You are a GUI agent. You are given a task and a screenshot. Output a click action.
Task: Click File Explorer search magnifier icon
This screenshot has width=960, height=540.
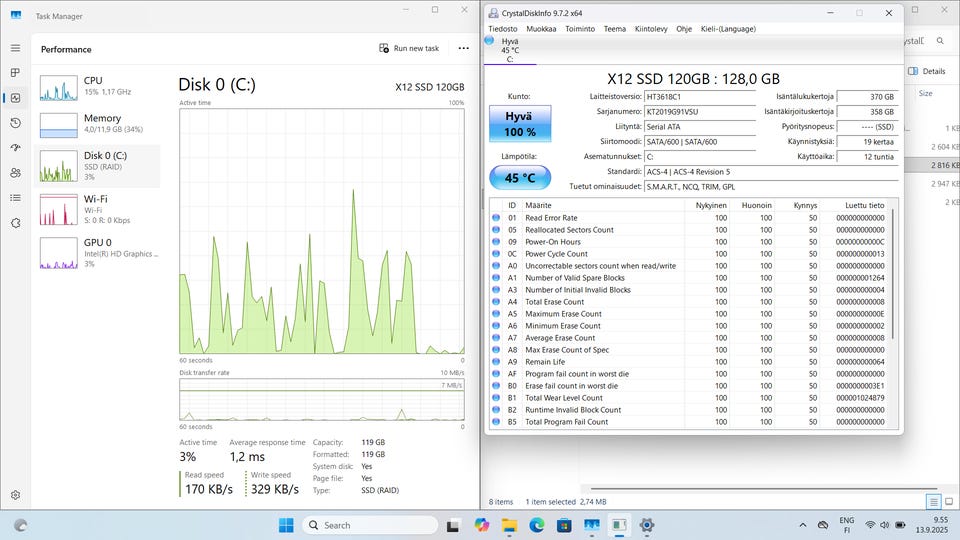pos(940,41)
